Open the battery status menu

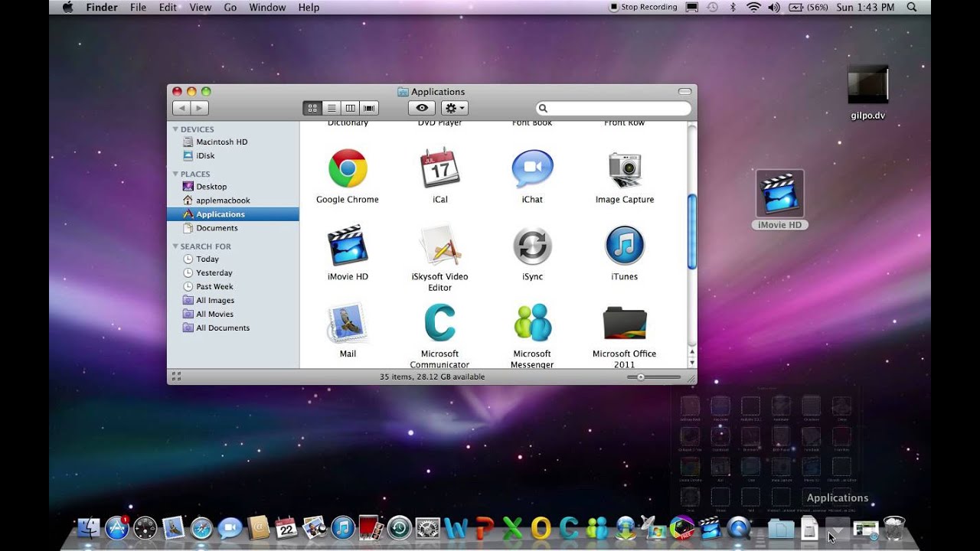pyautogui.click(x=808, y=7)
